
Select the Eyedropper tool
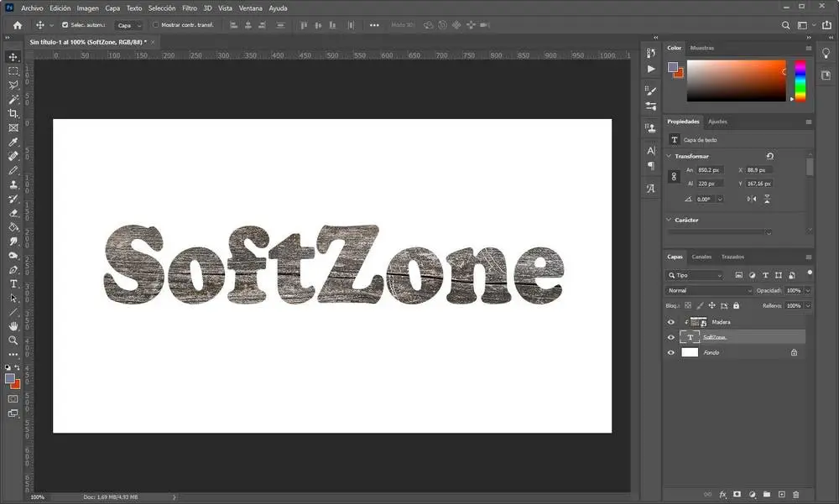coord(13,142)
